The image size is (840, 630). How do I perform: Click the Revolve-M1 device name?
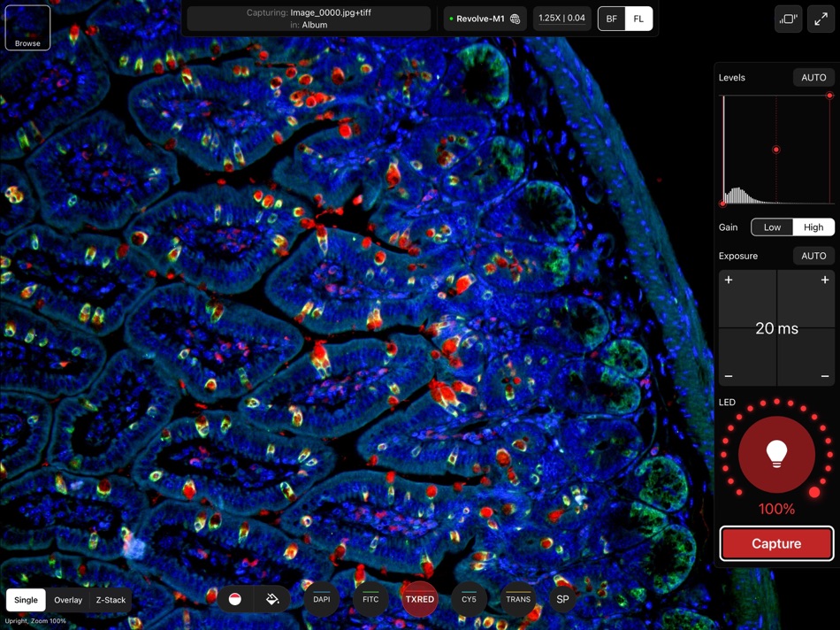click(x=480, y=19)
